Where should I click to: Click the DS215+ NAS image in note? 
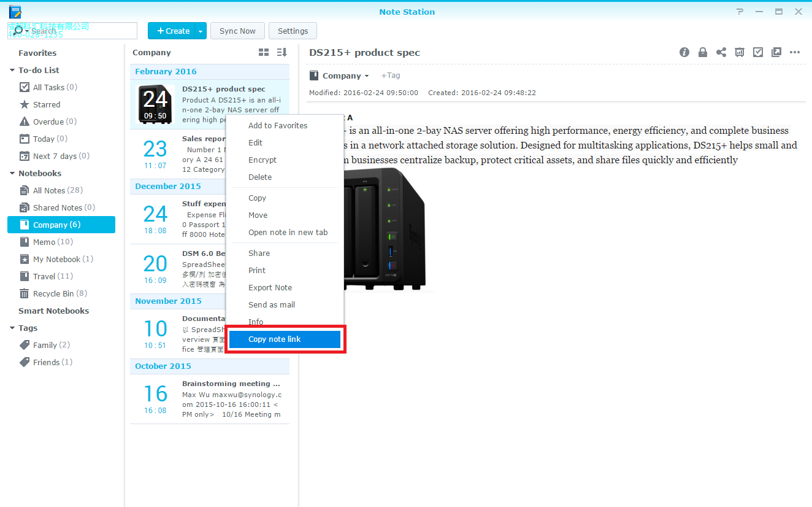click(x=388, y=228)
